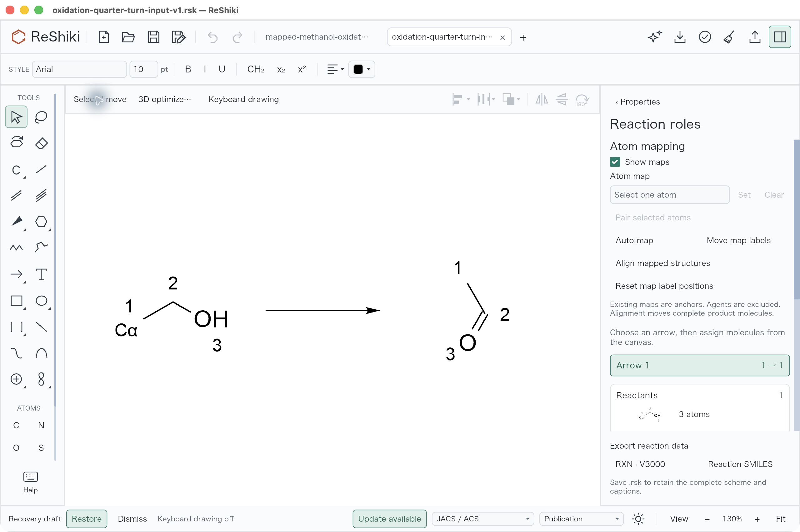This screenshot has height=532, width=800.
Task: Activate the text tool
Action: pos(41,274)
